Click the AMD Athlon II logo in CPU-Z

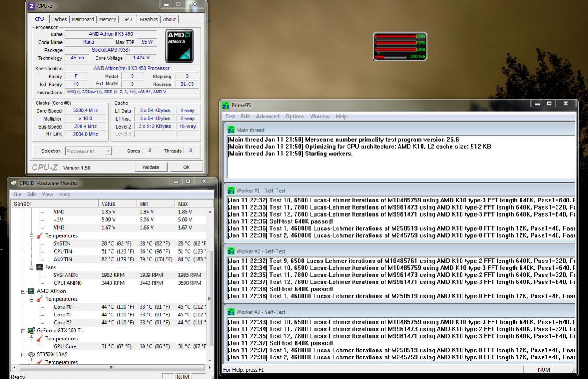coord(179,46)
